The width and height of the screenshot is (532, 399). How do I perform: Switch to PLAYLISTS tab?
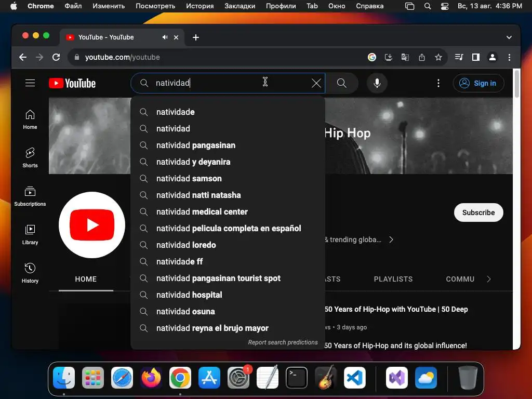393,279
